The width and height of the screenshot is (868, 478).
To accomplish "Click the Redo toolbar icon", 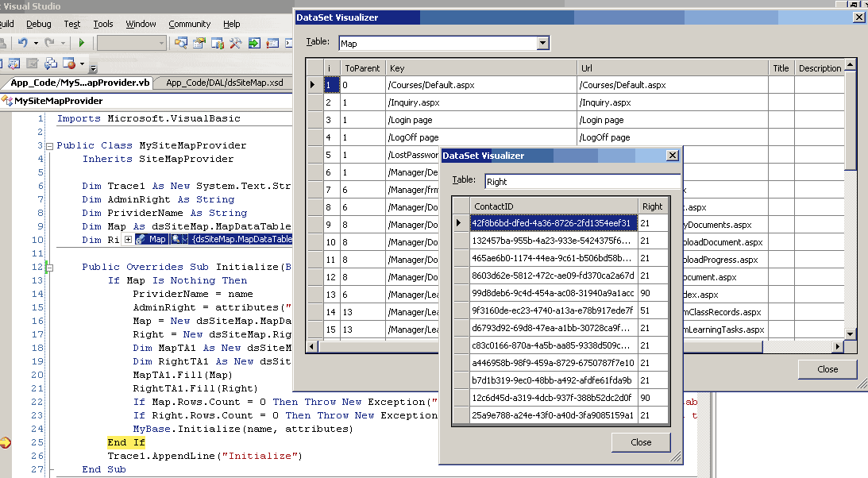I will point(50,43).
